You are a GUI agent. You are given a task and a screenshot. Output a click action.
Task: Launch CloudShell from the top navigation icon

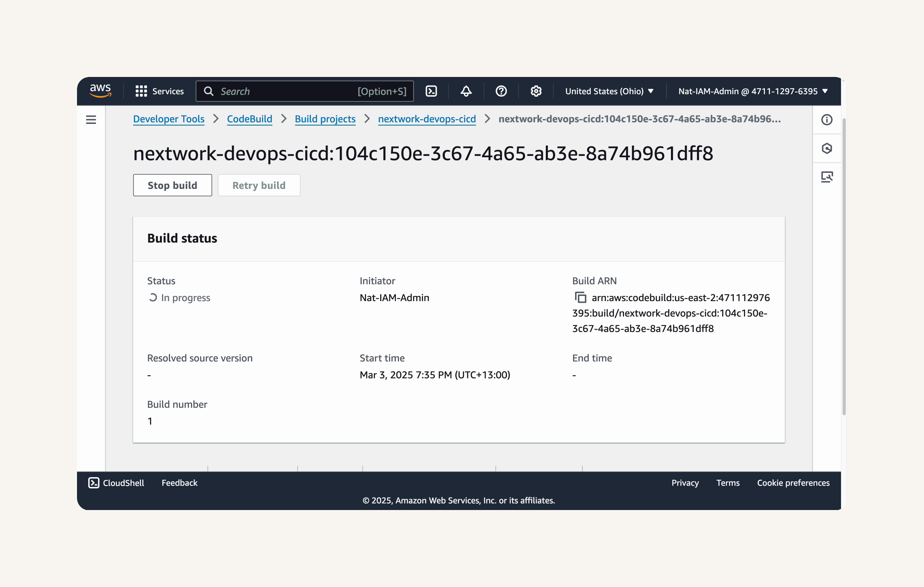tap(431, 91)
